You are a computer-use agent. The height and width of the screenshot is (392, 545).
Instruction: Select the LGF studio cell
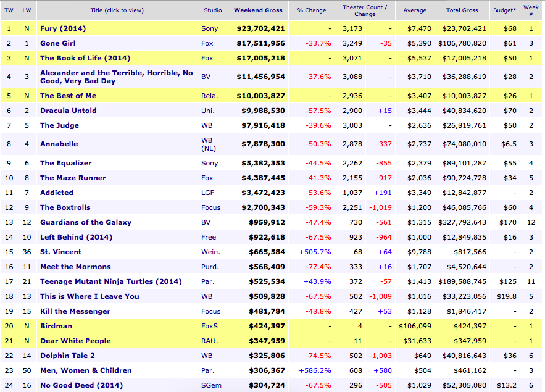(208, 193)
